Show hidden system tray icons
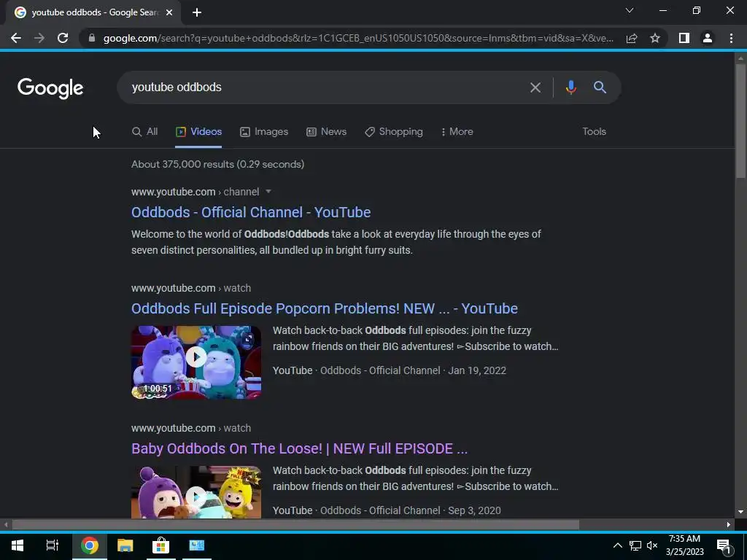747x560 pixels. coord(617,545)
